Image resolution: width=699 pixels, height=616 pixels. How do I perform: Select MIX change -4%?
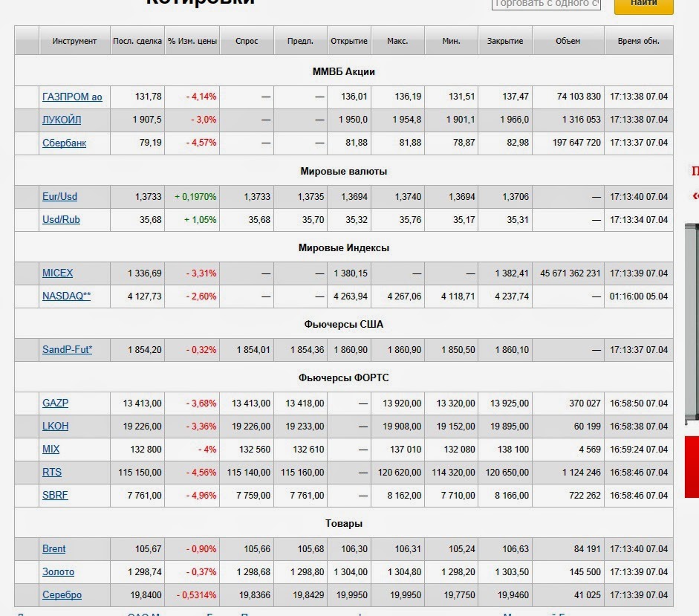(x=207, y=449)
